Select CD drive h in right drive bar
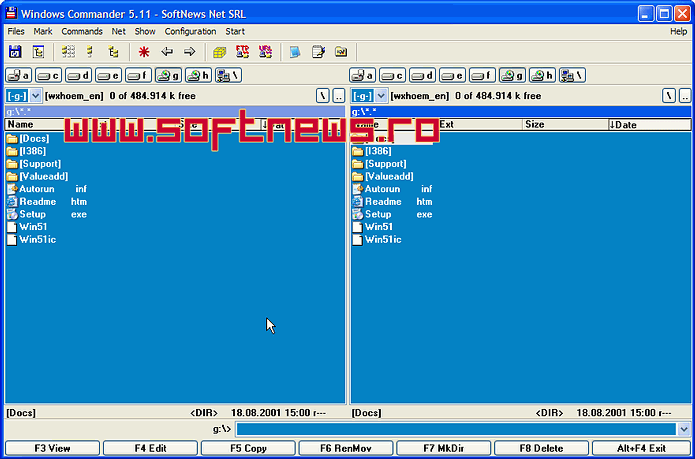Viewport: 695px width, 459px height. tap(543, 75)
